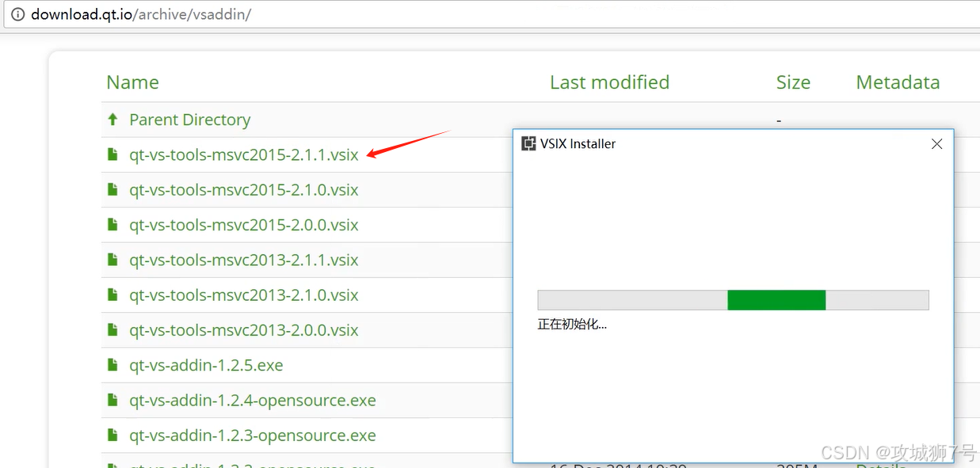Screen dimensions: 980x468
Task: Download qt-vs-addin-1.2.5.exe
Action: (206, 365)
